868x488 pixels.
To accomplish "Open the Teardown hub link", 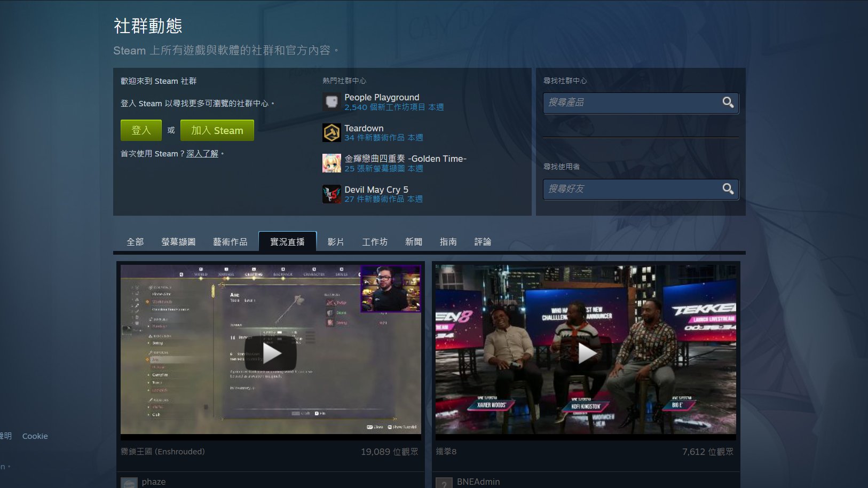I will click(x=364, y=128).
